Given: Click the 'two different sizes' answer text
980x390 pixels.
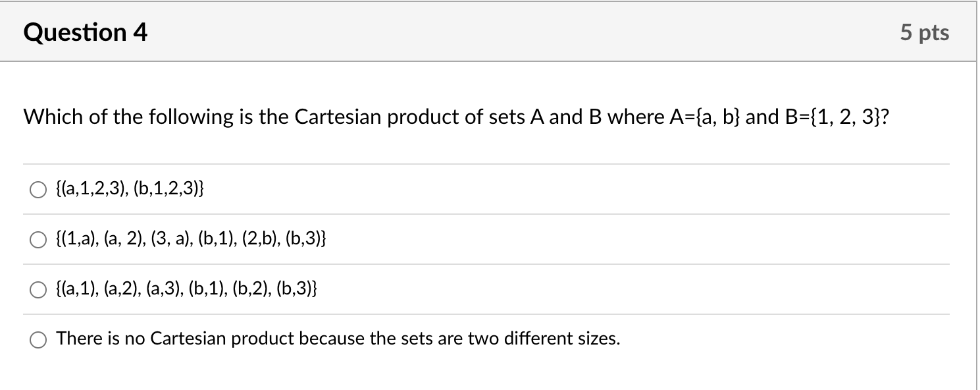Looking at the screenshot, I should [x=337, y=338].
